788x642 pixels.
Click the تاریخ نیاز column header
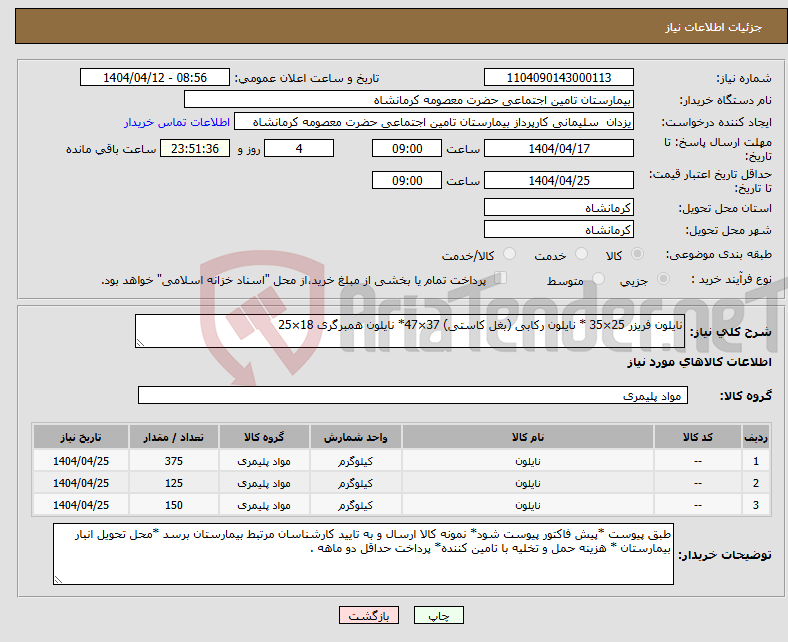pos(81,437)
